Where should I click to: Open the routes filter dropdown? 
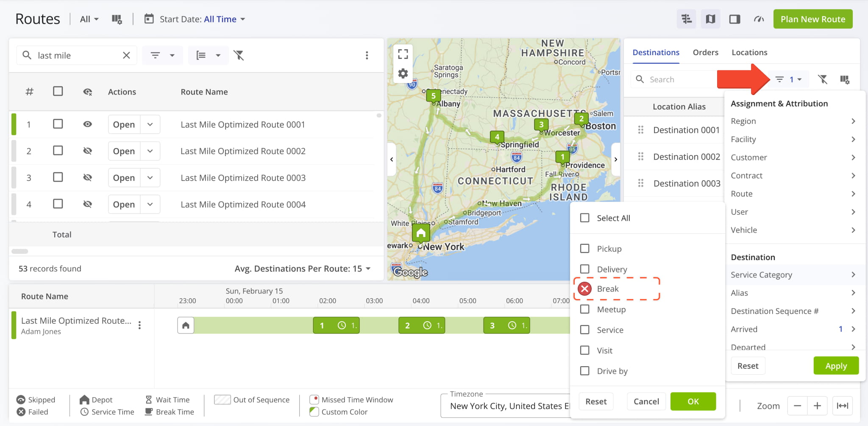click(162, 55)
